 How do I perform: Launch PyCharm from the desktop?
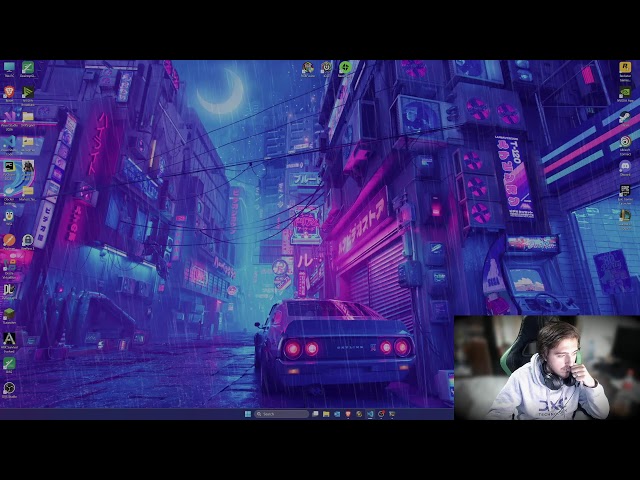point(9,166)
